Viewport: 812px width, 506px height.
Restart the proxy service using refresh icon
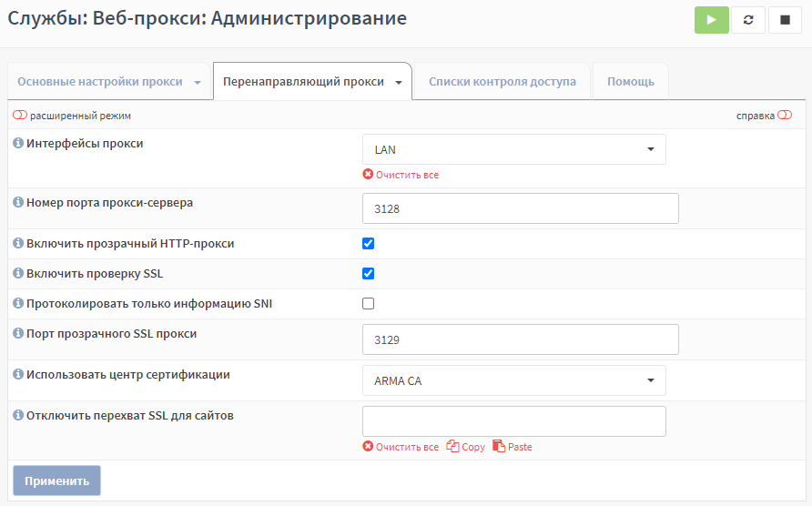click(x=748, y=20)
